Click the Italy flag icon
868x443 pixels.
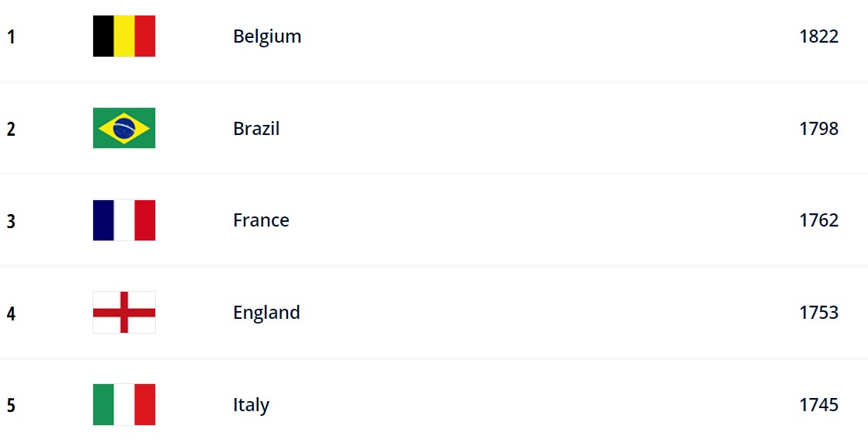click(124, 405)
